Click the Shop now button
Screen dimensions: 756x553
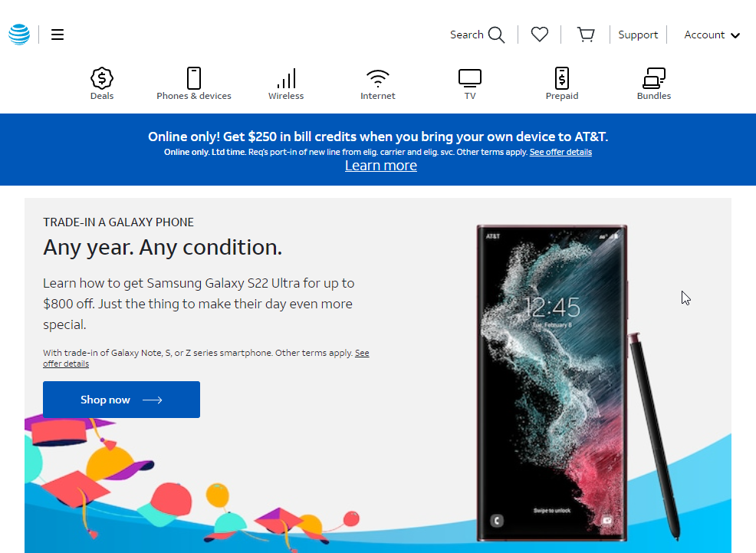point(121,400)
